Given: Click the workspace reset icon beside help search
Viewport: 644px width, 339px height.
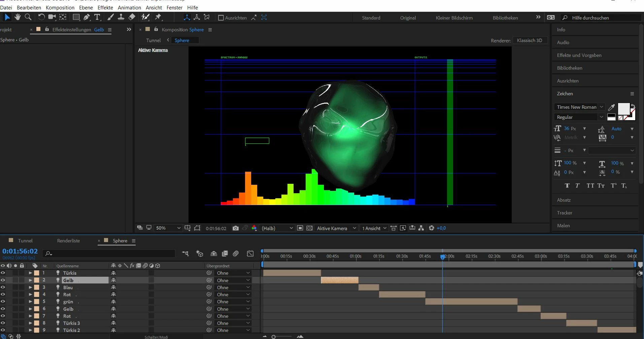Looking at the screenshot, I should [x=551, y=18].
